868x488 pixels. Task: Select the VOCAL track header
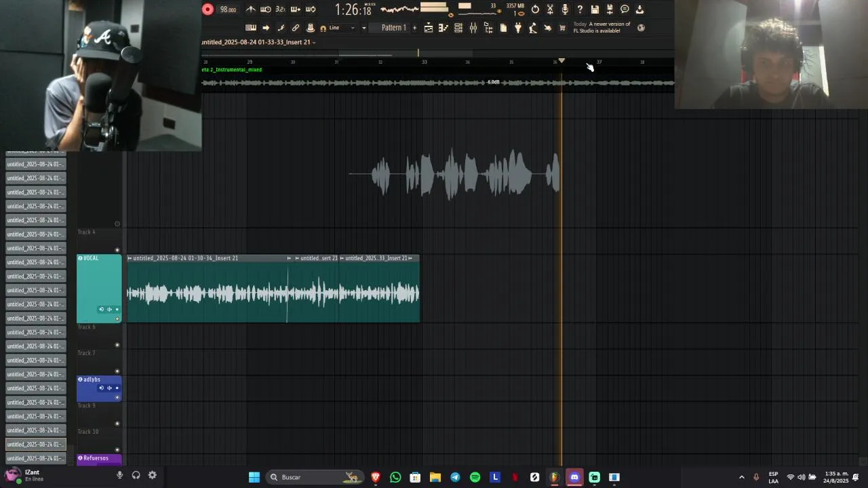tap(99, 288)
